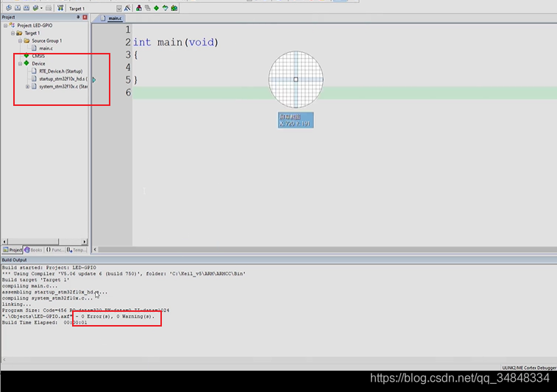The height and width of the screenshot is (392, 557).
Task: Open Options for Target magic wand icon
Action: pyautogui.click(x=127, y=8)
